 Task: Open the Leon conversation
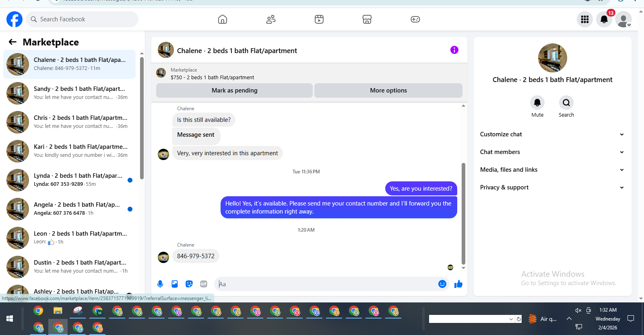[69, 238]
